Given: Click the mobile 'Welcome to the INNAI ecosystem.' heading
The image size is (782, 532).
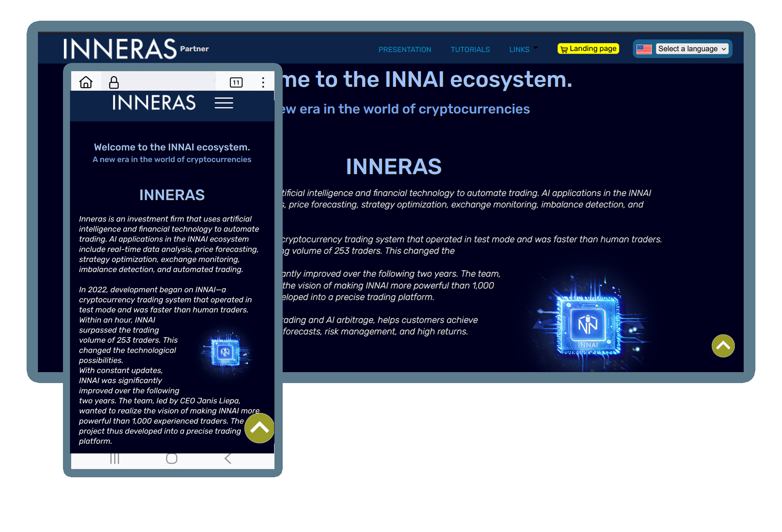Looking at the screenshot, I should click(x=172, y=147).
